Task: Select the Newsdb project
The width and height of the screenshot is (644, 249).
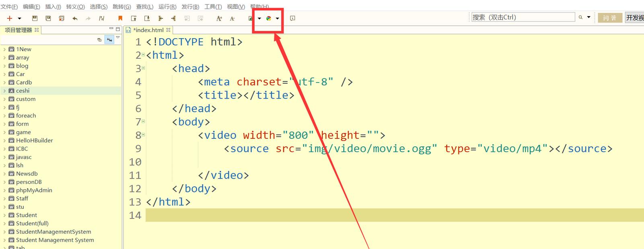Action: (27, 174)
